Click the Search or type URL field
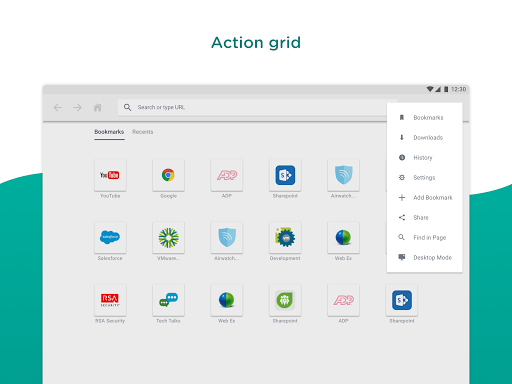Image resolution: width=512 pixels, height=384 pixels. click(x=252, y=107)
